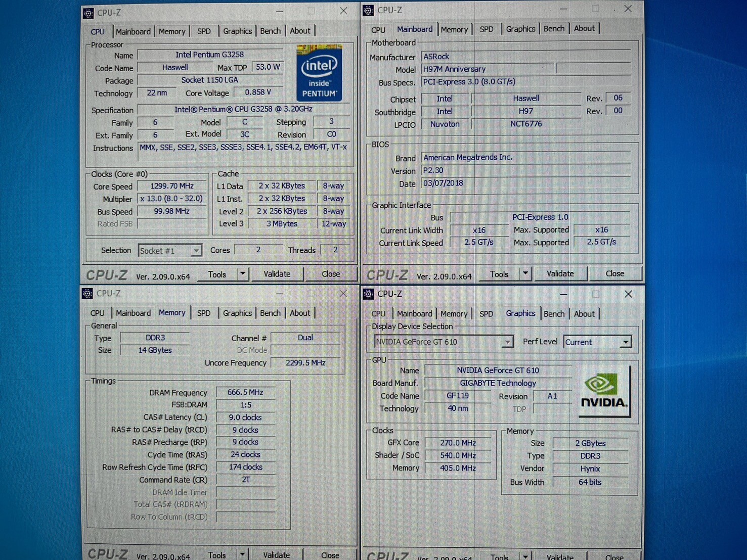Screen dimensions: 747x560
Task: Open Socket #1 selection dropdown
Action: pyautogui.click(x=196, y=251)
